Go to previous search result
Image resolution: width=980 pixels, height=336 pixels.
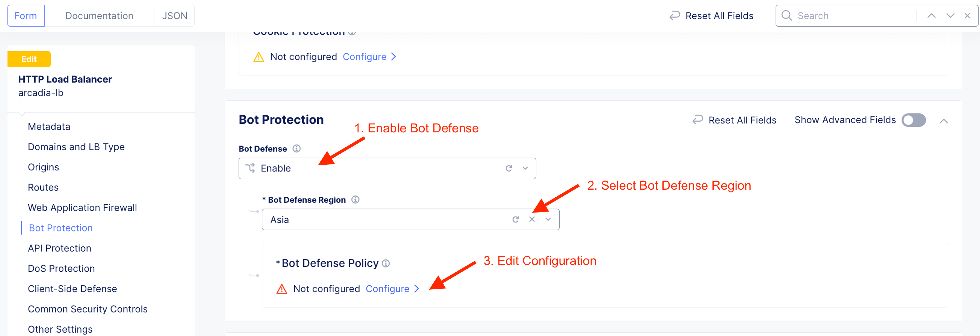(931, 16)
